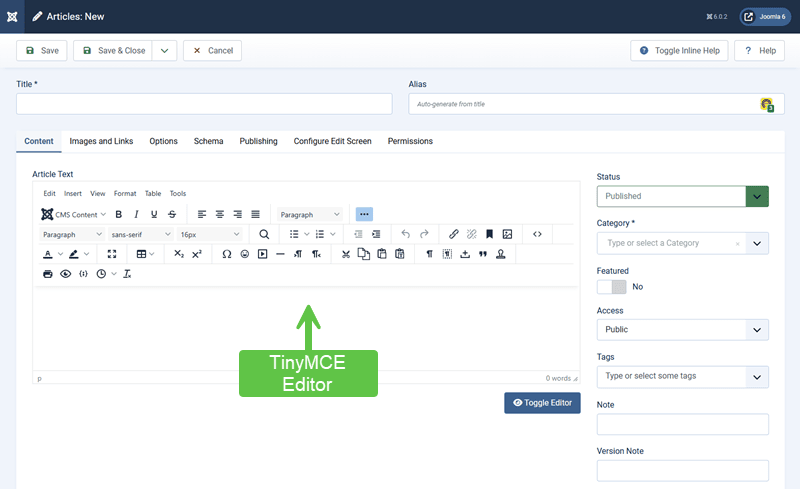This screenshot has height=489, width=800.
Task: Click Toggle Inline Help
Action: coord(679,51)
